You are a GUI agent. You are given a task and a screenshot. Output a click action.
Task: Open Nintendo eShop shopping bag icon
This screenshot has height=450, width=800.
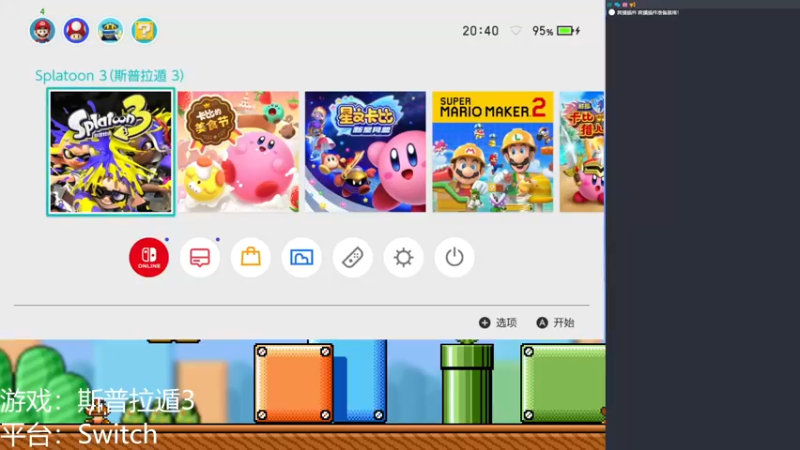pyautogui.click(x=251, y=257)
